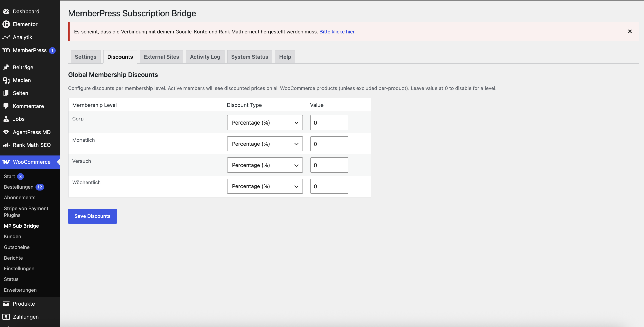The width and height of the screenshot is (644, 327).
Task: Click the Rank Math SEO icon
Action: click(6, 145)
